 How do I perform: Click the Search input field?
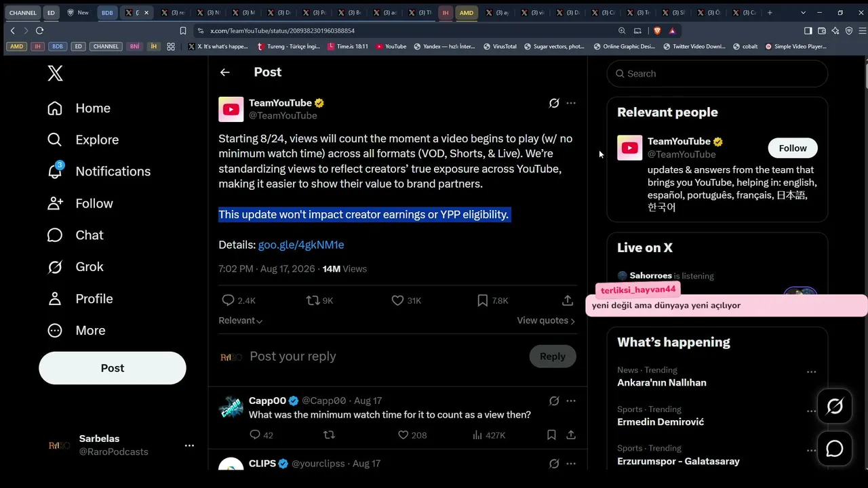(x=717, y=74)
